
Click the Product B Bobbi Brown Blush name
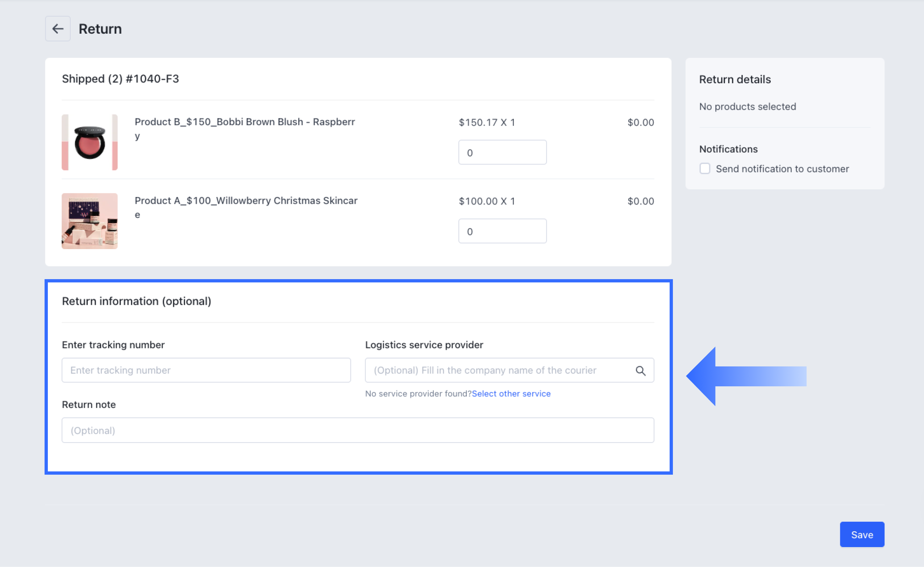click(245, 122)
